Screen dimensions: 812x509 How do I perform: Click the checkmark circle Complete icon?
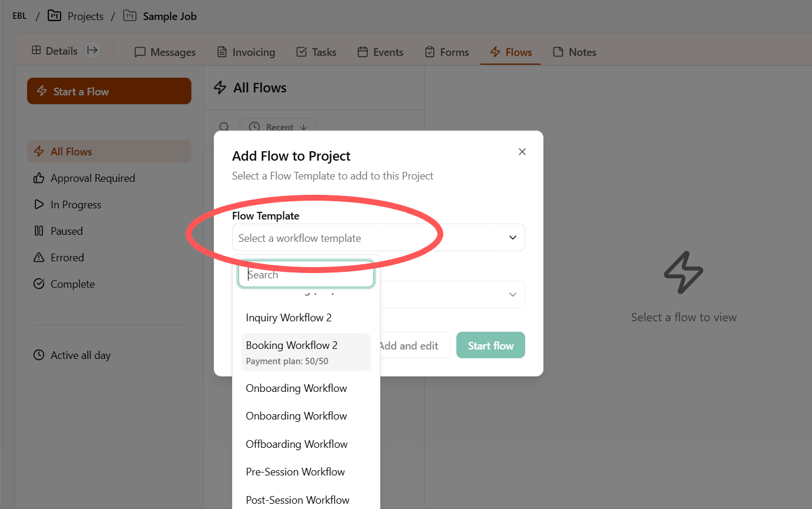pyautogui.click(x=39, y=284)
